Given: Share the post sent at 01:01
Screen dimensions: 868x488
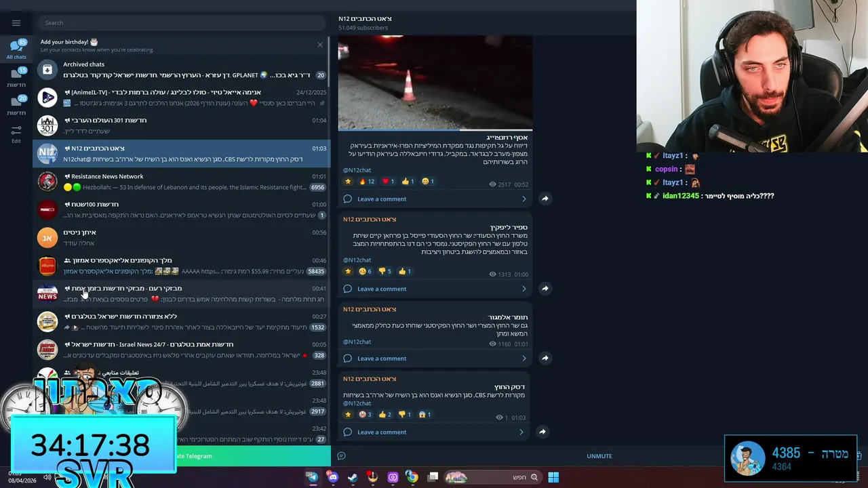Looking at the screenshot, I should coord(545,358).
